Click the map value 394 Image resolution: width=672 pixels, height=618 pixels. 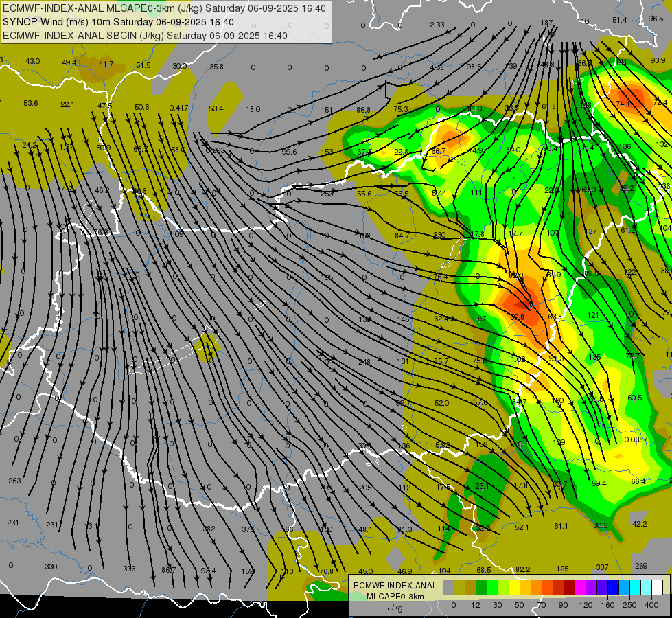(x=364, y=446)
